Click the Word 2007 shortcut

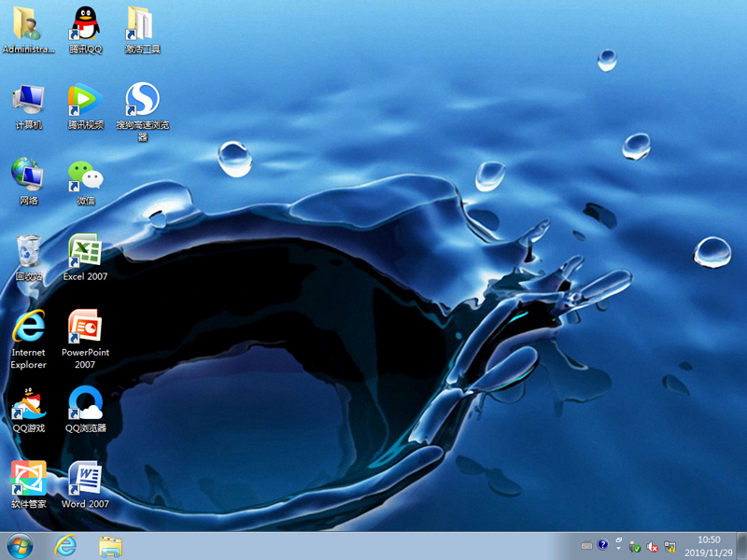pos(85,480)
